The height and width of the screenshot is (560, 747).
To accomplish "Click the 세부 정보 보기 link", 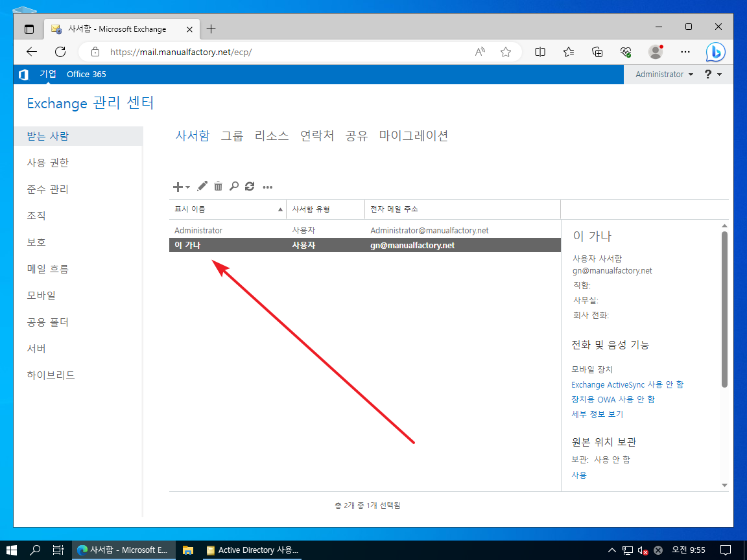I will (x=597, y=414).
